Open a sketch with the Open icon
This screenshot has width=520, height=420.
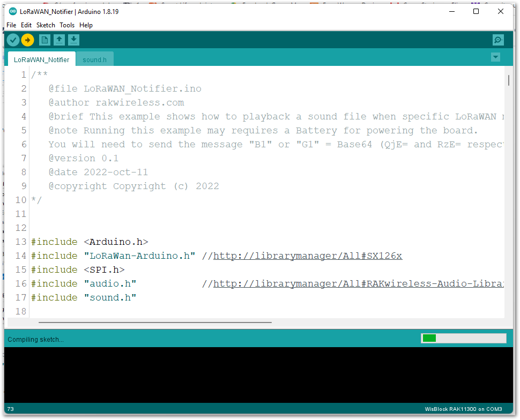pos(59,40)
